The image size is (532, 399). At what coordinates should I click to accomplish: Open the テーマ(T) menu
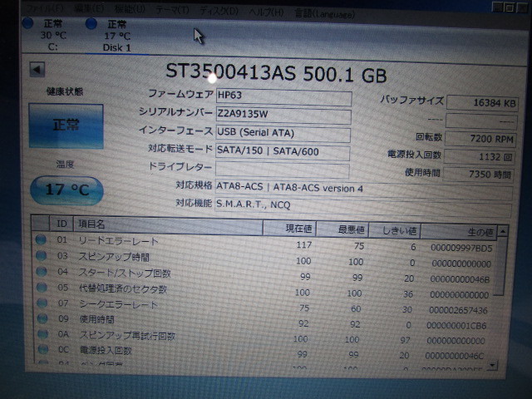coord(172,10)
